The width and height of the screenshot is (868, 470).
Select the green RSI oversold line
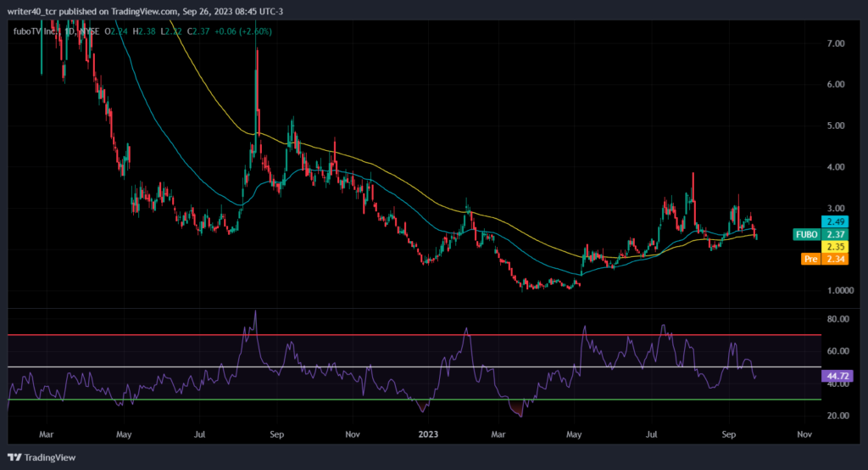coord(414,399)
